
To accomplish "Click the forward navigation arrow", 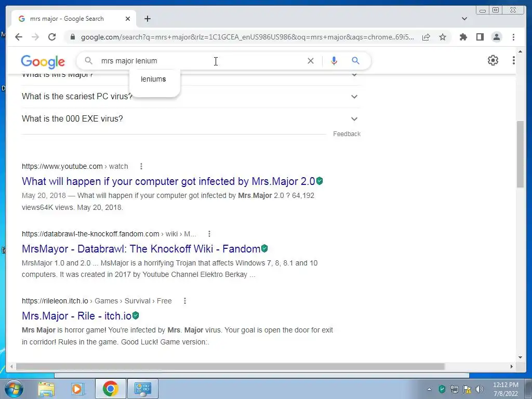I will pyautogui.click(x=35, y=37).
